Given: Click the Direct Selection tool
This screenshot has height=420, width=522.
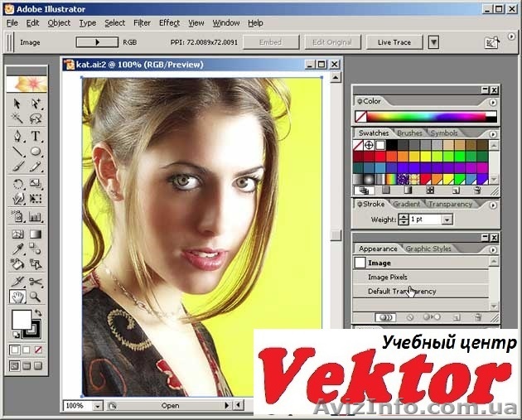Looking at the screenshot, I should [x=36, y=104].
